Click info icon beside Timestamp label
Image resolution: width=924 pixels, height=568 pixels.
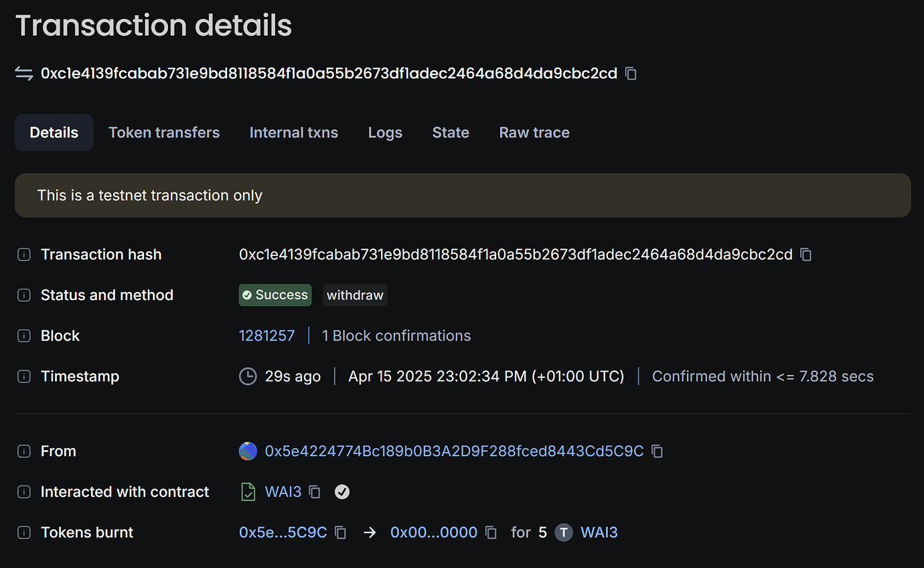click(24, 376)
